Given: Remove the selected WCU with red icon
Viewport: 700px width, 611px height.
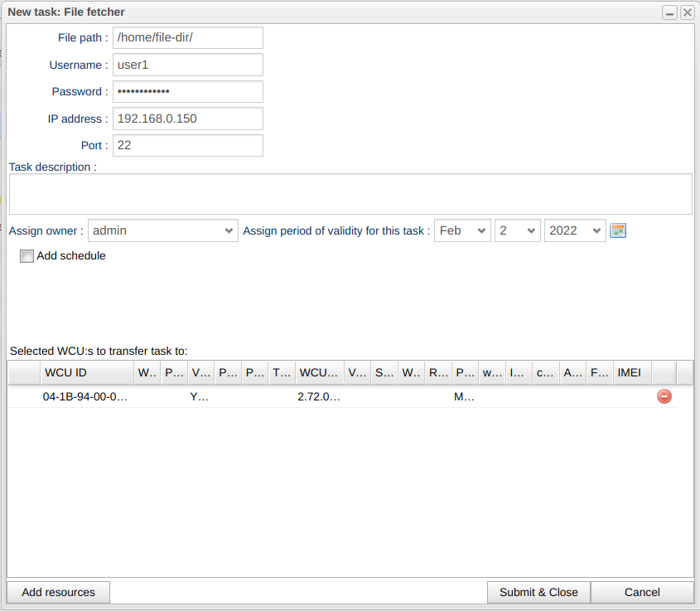Looking at the screenshot, I should [664, 397].
